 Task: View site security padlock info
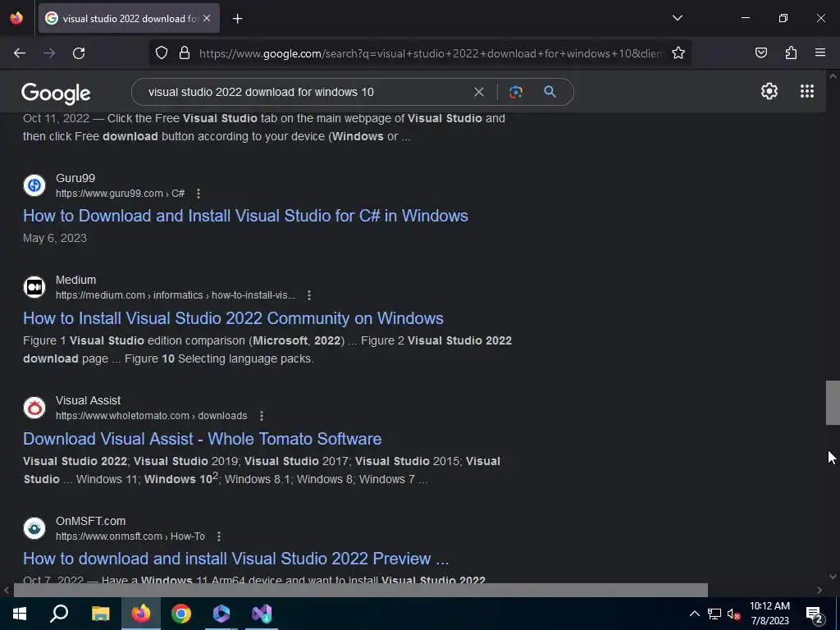point(185,53)
